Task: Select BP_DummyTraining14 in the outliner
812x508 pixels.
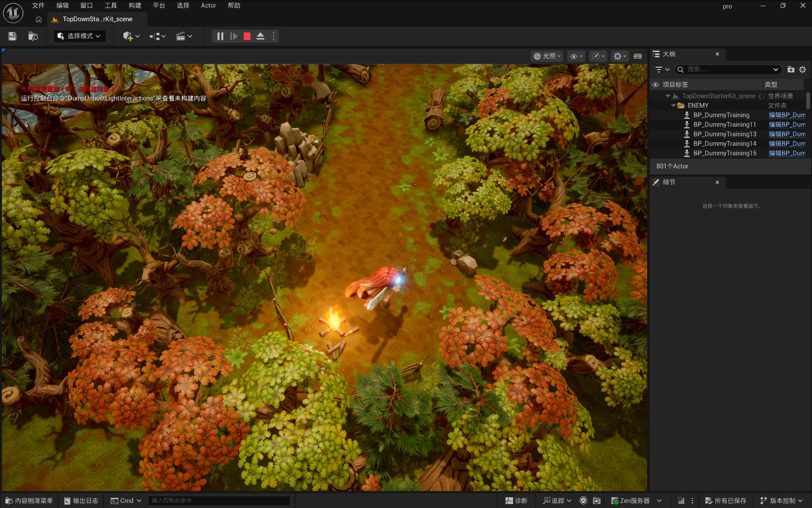Action: click(x=725, y=144)
